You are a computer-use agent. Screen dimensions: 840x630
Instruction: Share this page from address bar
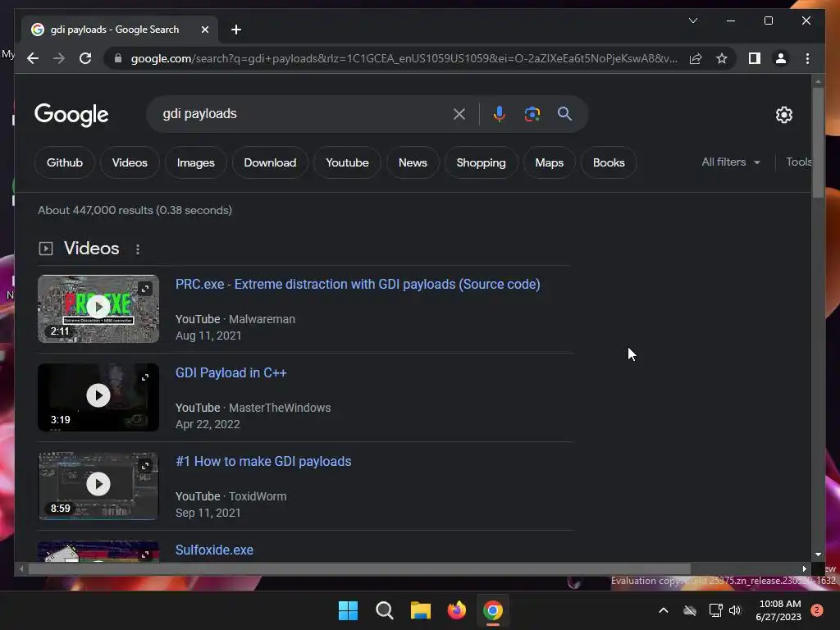click(x=696, y=58)
